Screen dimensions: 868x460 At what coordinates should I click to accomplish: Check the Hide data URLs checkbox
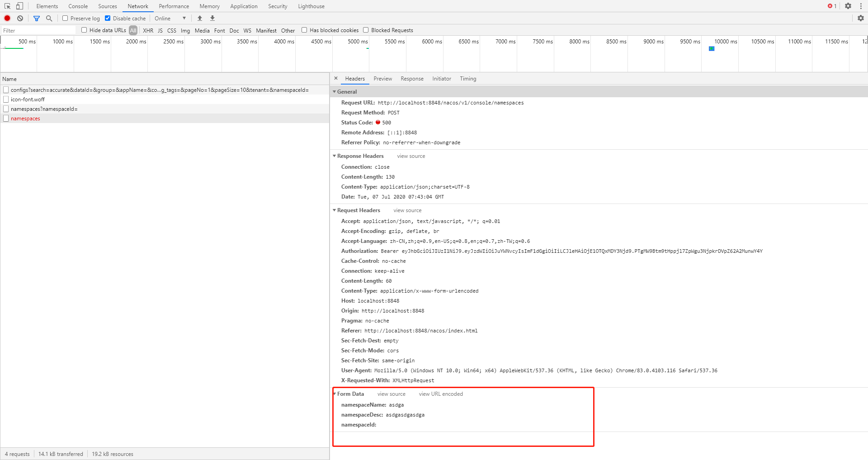(84, 30)
